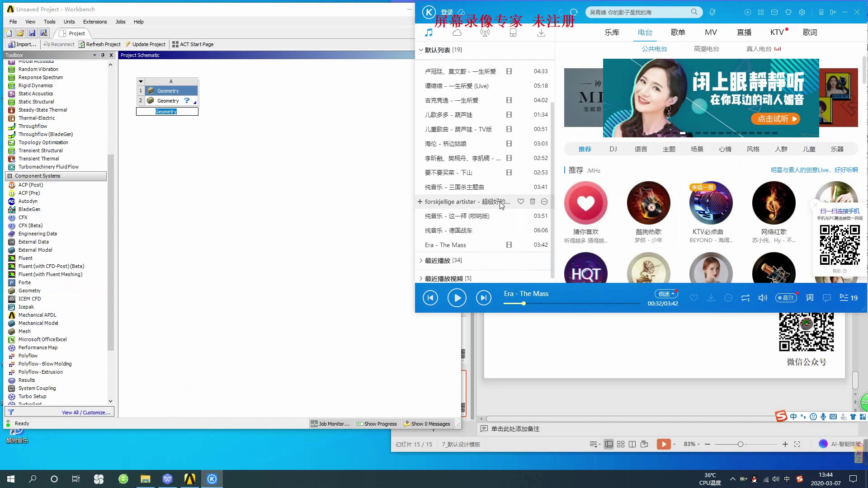
Task: Select Topology Optimization analysis system
Action: click(x=43, y=142)
